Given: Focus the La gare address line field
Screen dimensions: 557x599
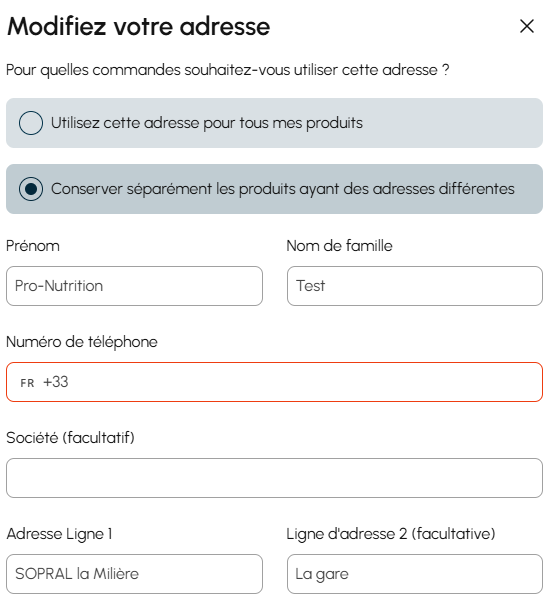Looking at the screenshot, I should [x=415, y=574].
